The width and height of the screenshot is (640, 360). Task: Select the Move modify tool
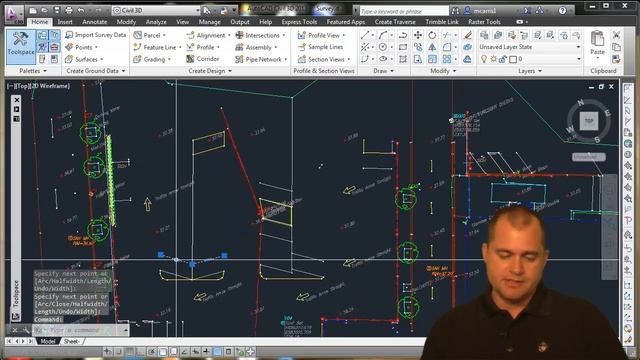click(418, 36)
